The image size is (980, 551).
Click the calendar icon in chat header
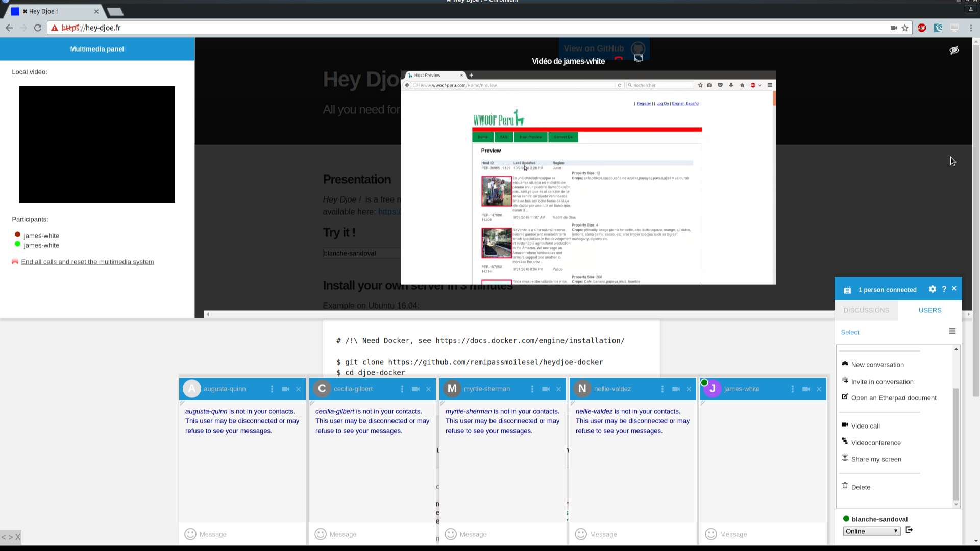[847, 290]
